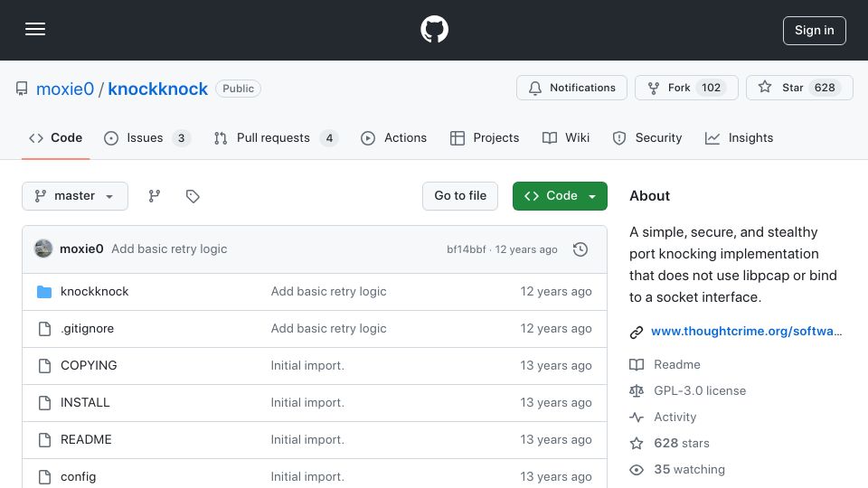Image resolution: width=868 pixels, height=488 pixels.
Task: Click the Sign in button
Action: coord(815,31)
